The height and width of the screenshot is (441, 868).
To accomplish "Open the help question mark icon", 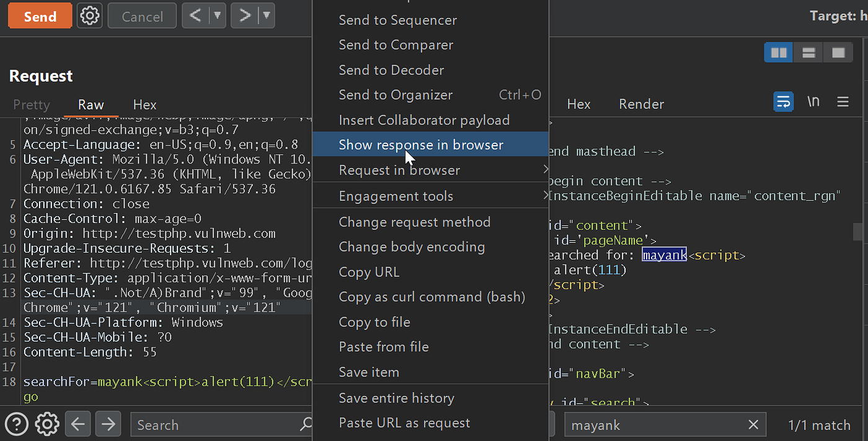I will click(x=16, y=424).
